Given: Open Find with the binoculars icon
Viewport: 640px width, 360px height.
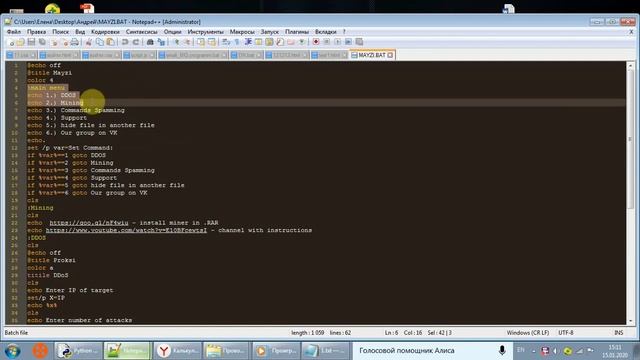Looking at the screenshot, I should [150, 42].
